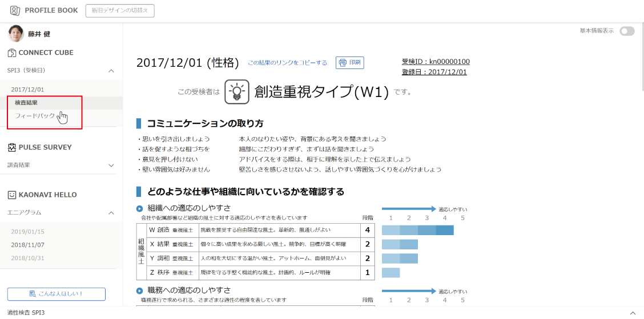Select the 2018/11/07 enneagram date

[27, 245]
